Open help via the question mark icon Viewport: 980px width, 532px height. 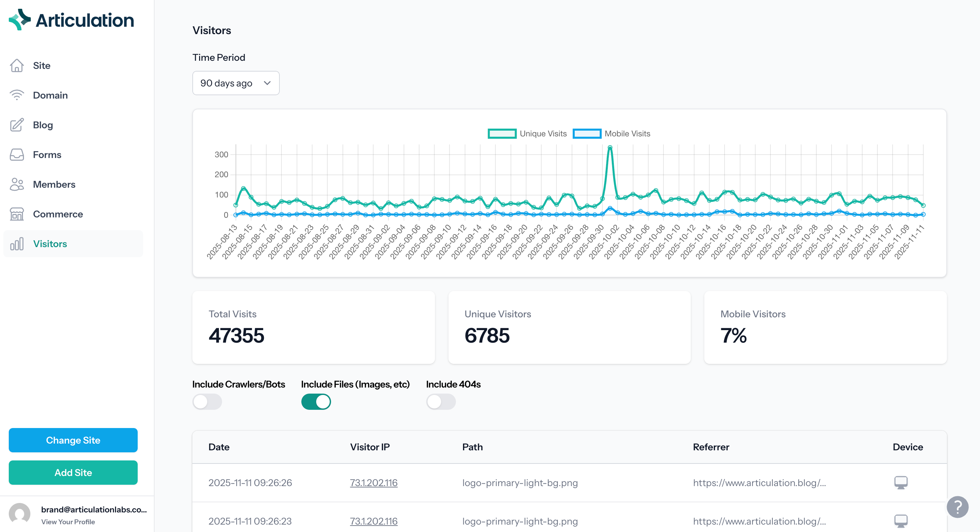(958, 506)
